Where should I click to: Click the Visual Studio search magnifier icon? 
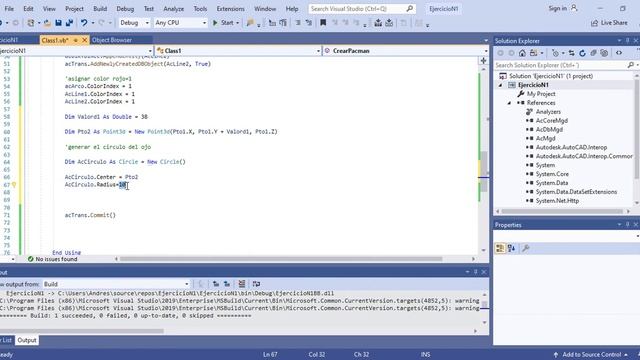(x=409, y=9)
